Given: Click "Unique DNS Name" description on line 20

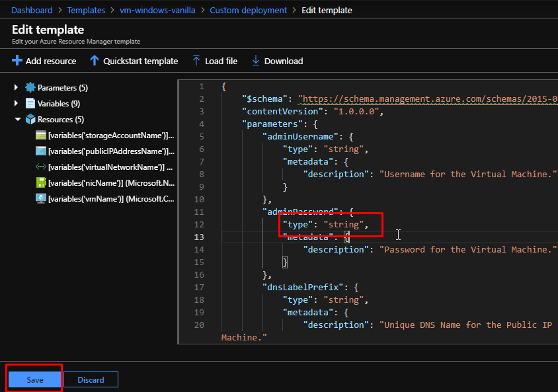Looking at the screenshot, I should (465, 325).
